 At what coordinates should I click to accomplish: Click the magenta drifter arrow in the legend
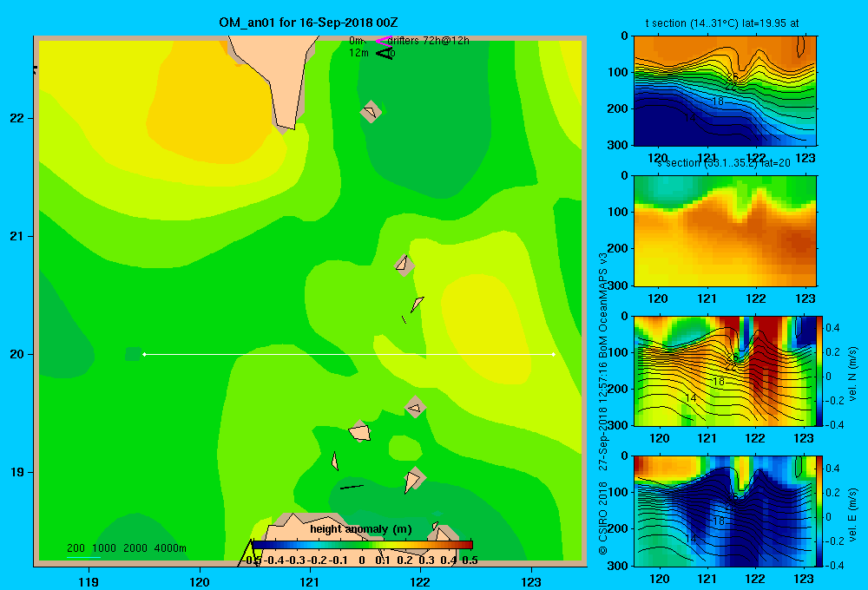(x=383, y=41)
